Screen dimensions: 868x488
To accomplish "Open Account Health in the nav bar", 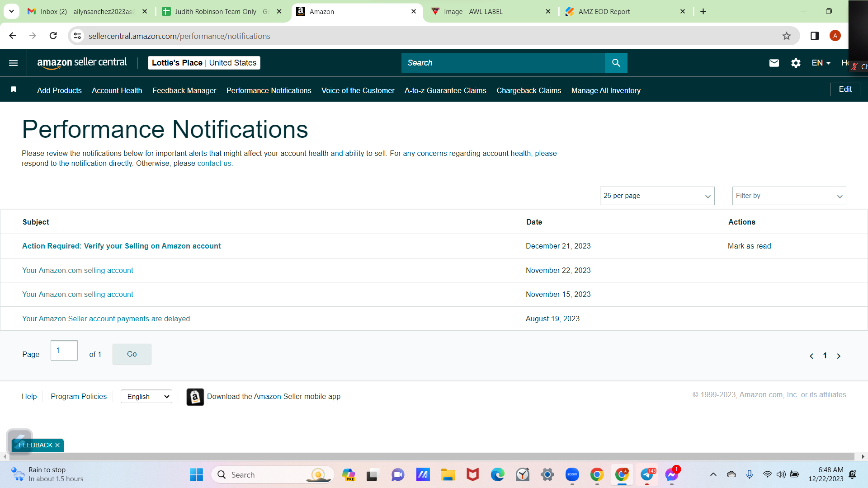I will pos(117,90).
